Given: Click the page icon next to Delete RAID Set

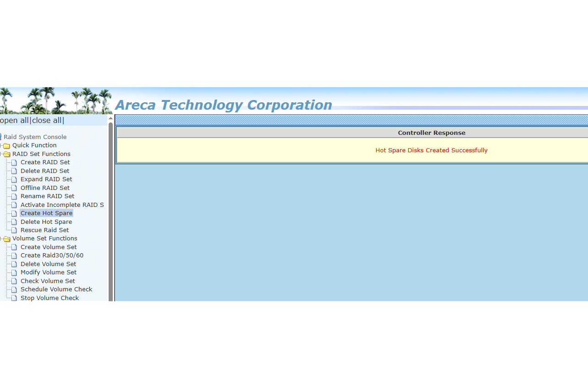Looking at the screenshot, I should 14,171.
